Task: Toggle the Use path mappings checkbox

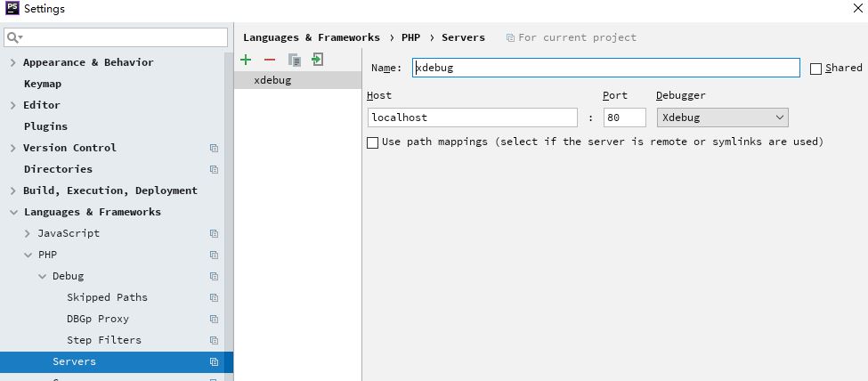Action: 373,142
